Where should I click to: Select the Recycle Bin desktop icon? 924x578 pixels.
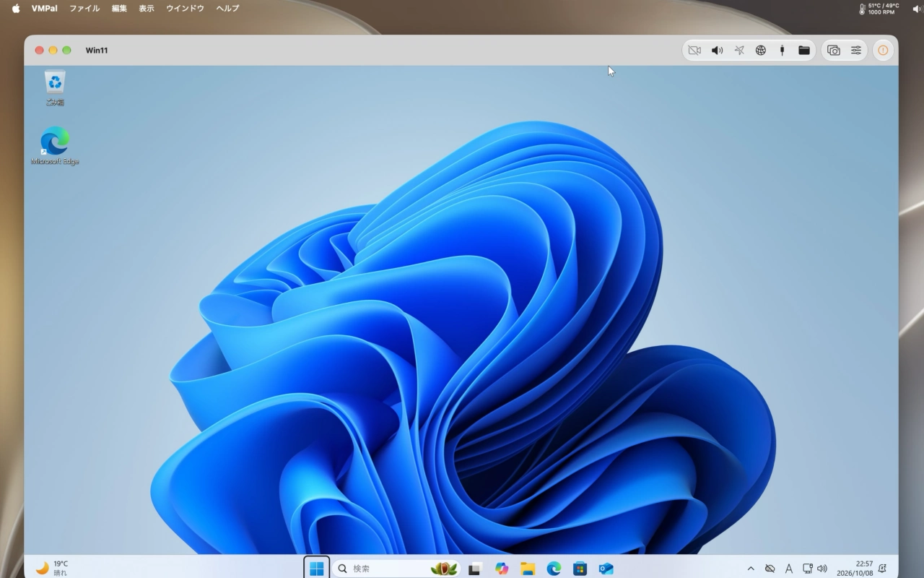click(x=55, y=88)
